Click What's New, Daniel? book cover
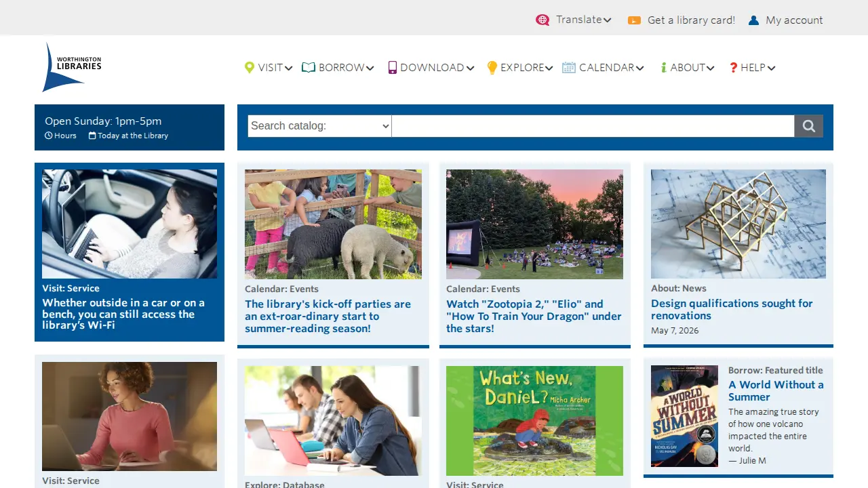This screenshot has width=868, height=488. 534,420
